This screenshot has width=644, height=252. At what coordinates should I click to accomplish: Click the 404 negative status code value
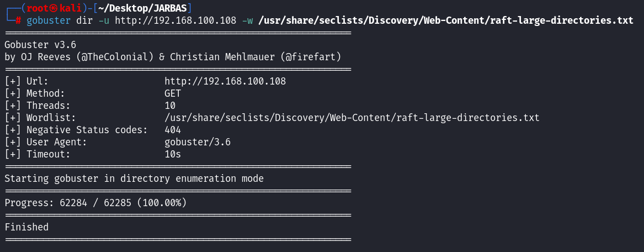(173, 130)
